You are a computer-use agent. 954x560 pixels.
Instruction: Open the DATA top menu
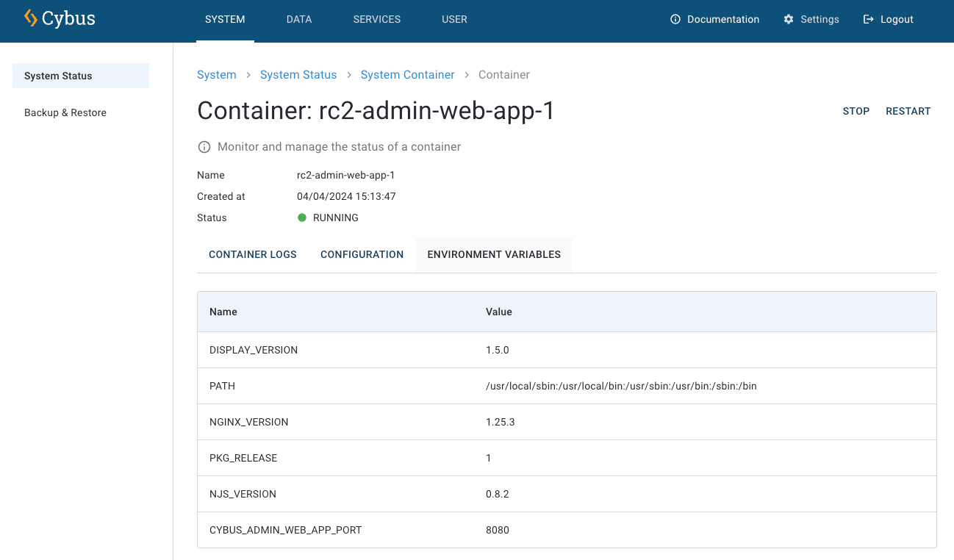coord(299,20)
